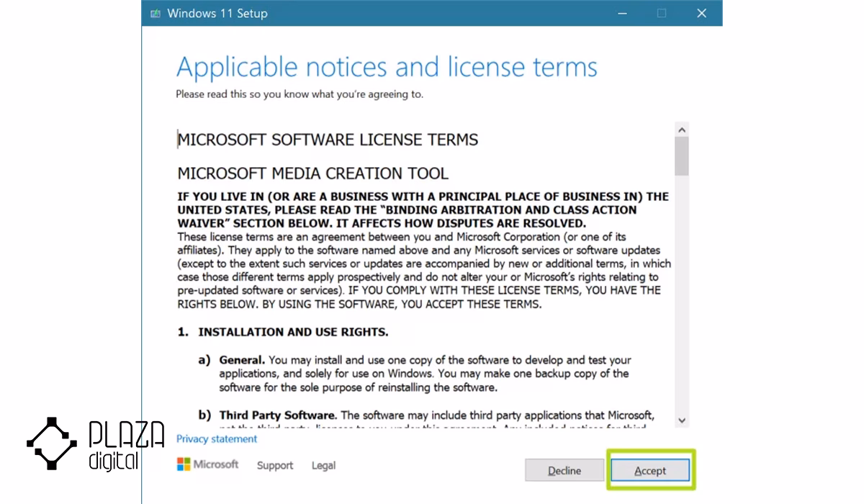Minimize the Windows 11 Setup window
Image resolution: width=864 pixels, height=504 pixels.
621,13
